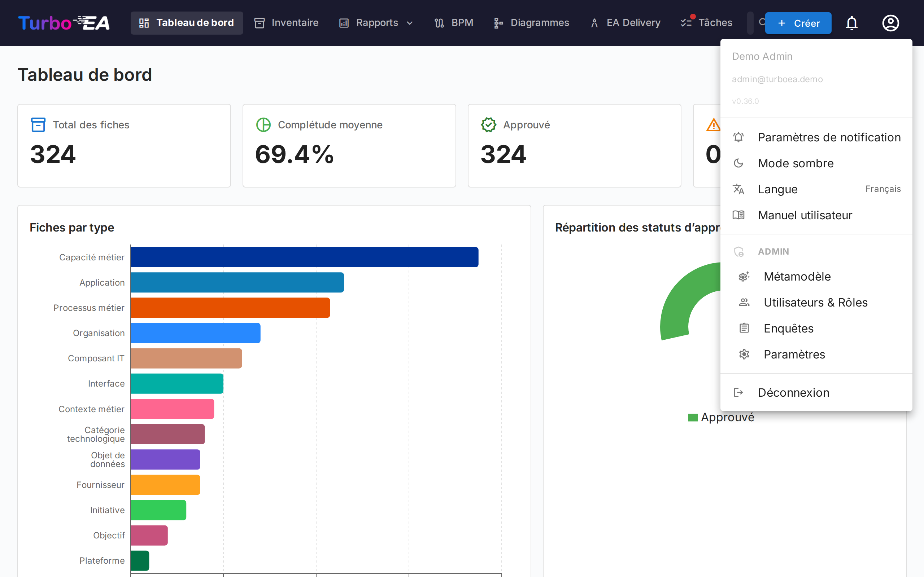
Task: Click the Capacité métier blue bar
Action: 302,257
